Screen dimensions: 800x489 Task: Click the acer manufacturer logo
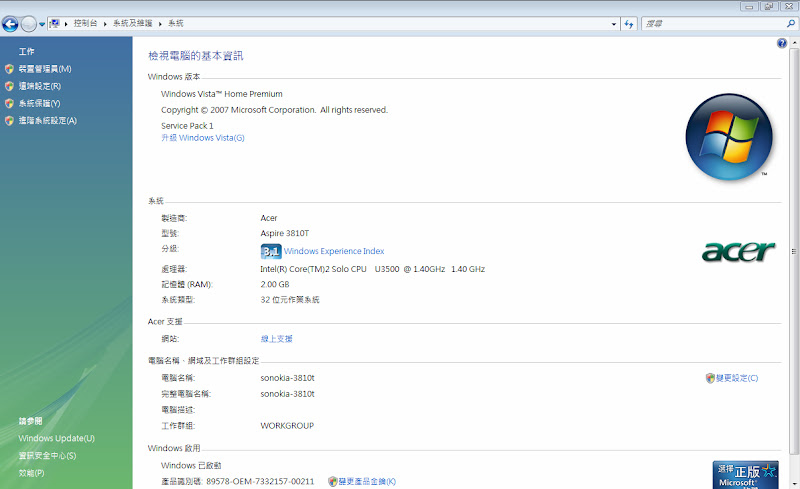click(x=738, y=252)
